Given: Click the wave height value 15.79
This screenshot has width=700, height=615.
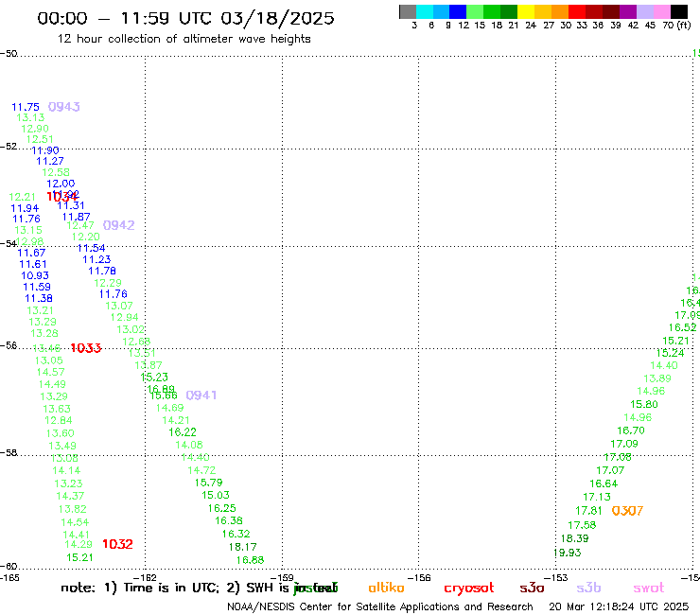Looking at the screenshot, I should [208, 483].
